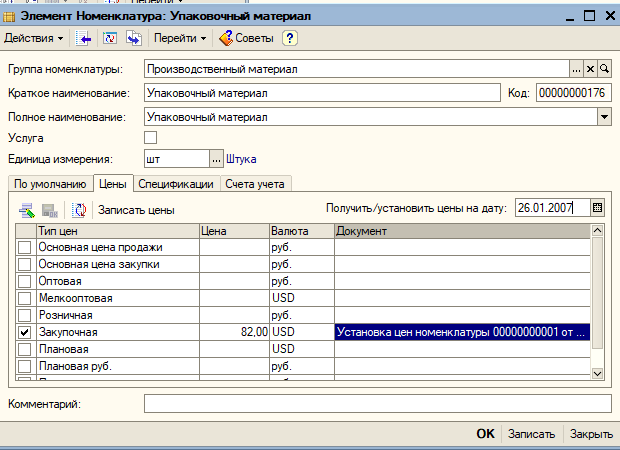Screen dimensions: 620x450
Task: Check the Оптовая row checkbox
Action: 25,282
